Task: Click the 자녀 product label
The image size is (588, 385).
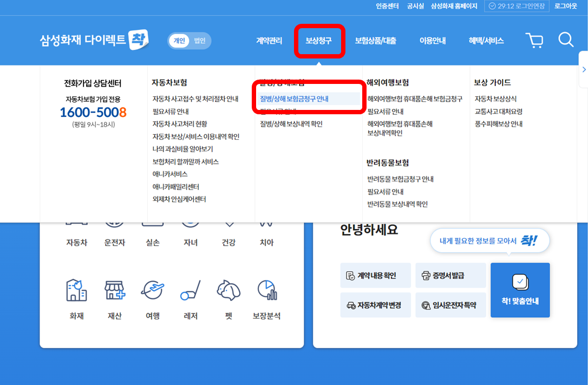Action: click(191, 243)
